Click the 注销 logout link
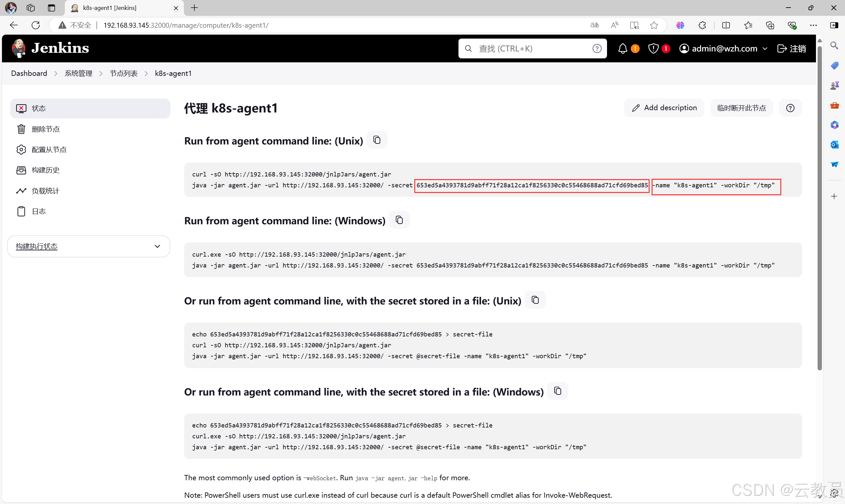The width and height of the screenshot is (845, 504). pyautogui.click(x=791, y=48)
